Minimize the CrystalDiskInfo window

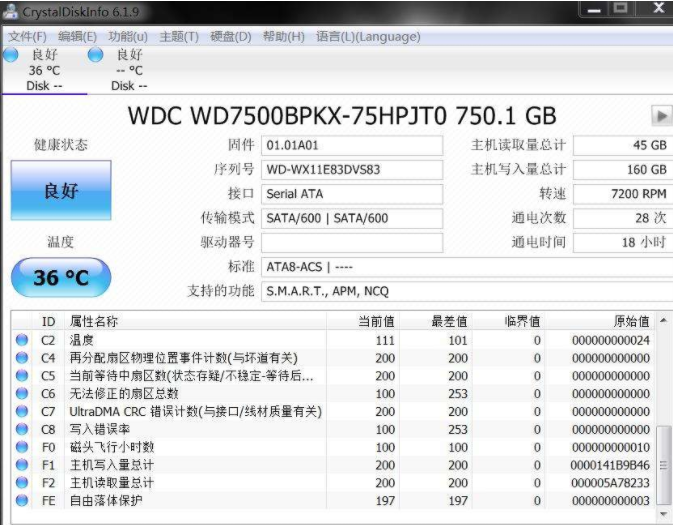pyautogui.click(x=594, y=9)
